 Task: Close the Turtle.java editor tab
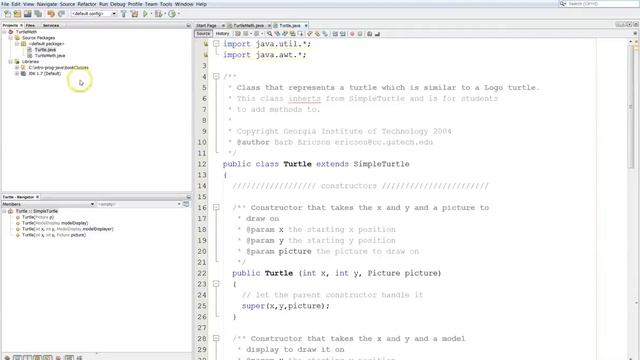click(306, 25)
